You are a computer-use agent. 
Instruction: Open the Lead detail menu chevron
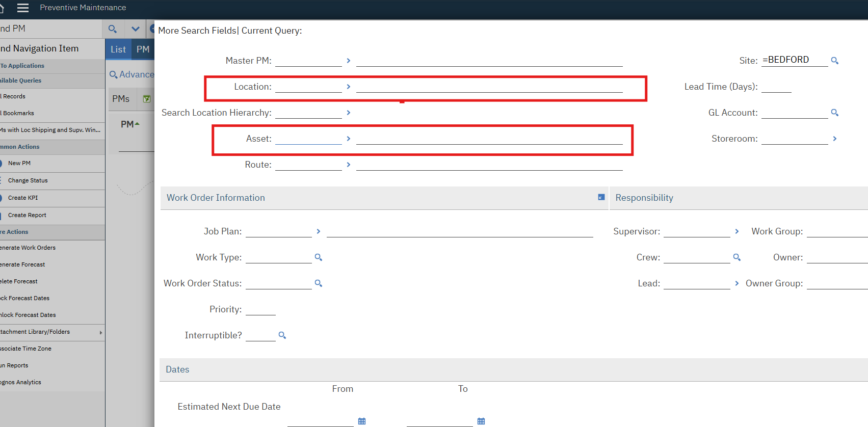coord(737,283)
